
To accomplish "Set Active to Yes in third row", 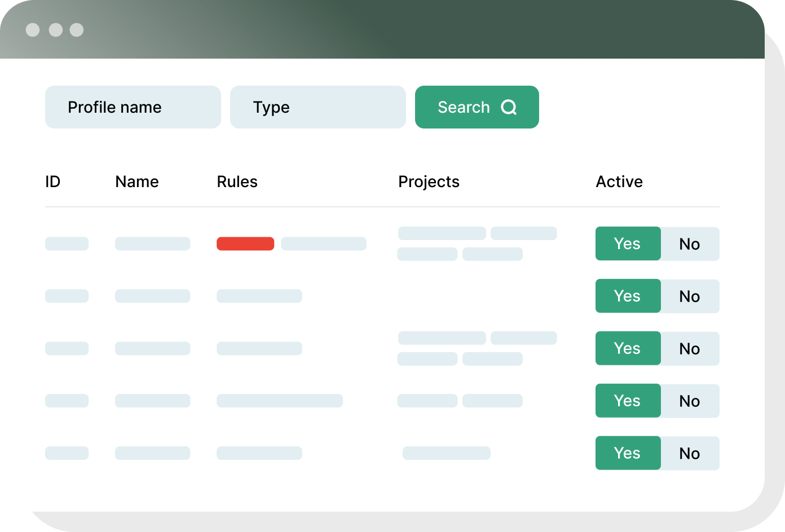I will tap(628, 348).
